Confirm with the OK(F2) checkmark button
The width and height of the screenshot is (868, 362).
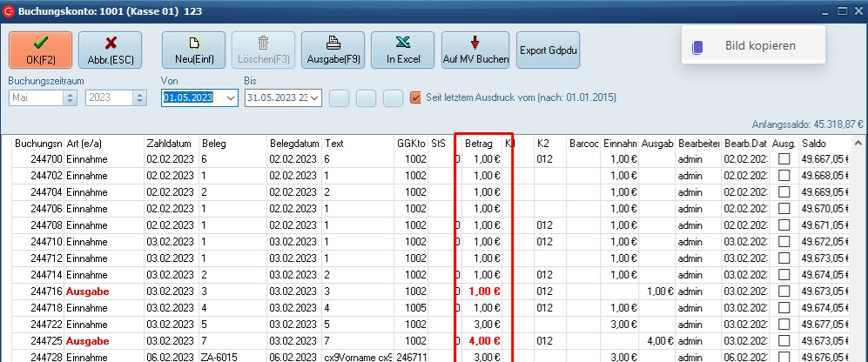(41, 50)
